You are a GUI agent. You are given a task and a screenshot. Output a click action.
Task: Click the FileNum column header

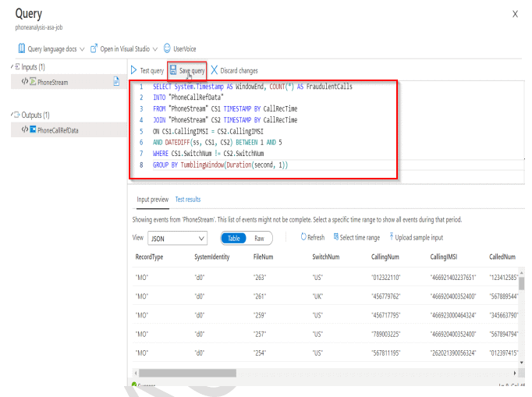tap(263, 257)
